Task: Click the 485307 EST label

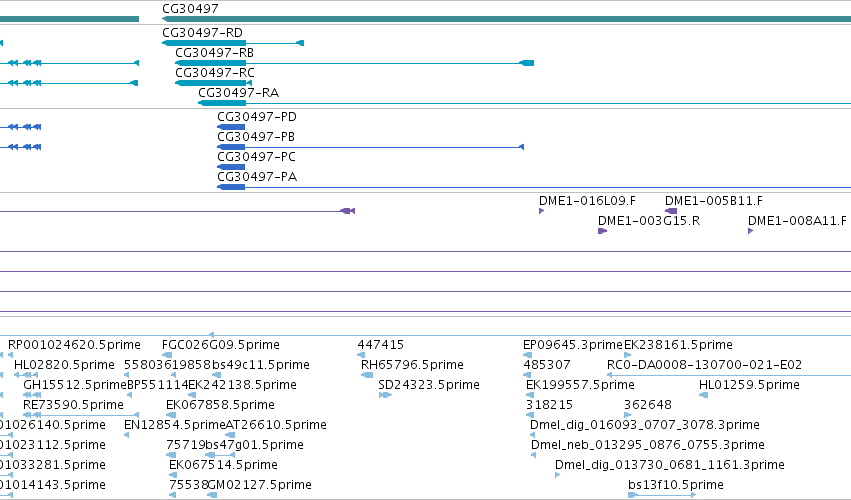Action: tap(547, 365)
